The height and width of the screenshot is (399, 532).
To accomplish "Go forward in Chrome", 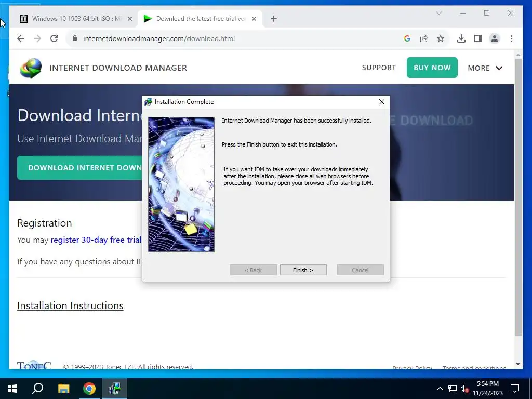I will (x=37, y=38).
